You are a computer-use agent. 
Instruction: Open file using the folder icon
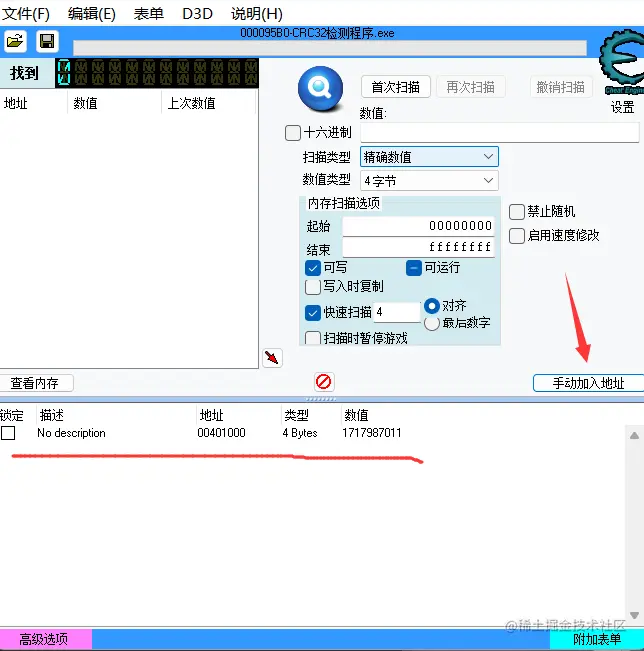click(x=15, y=41)
